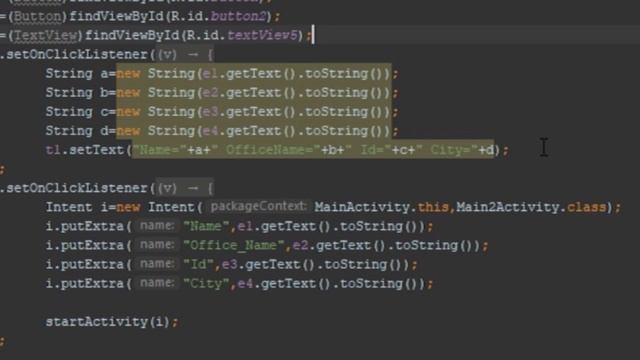Viewport: 640px width, 360px height.
Task: Click the " City=" string literal in setText
Action: click(x=447, y=150)
